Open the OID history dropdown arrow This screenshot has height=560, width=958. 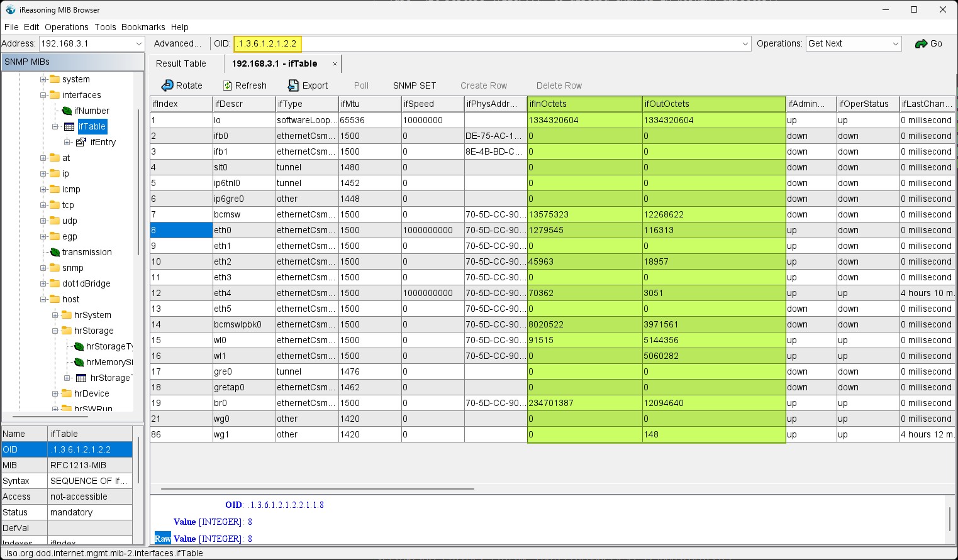click(x=745, y=44)
